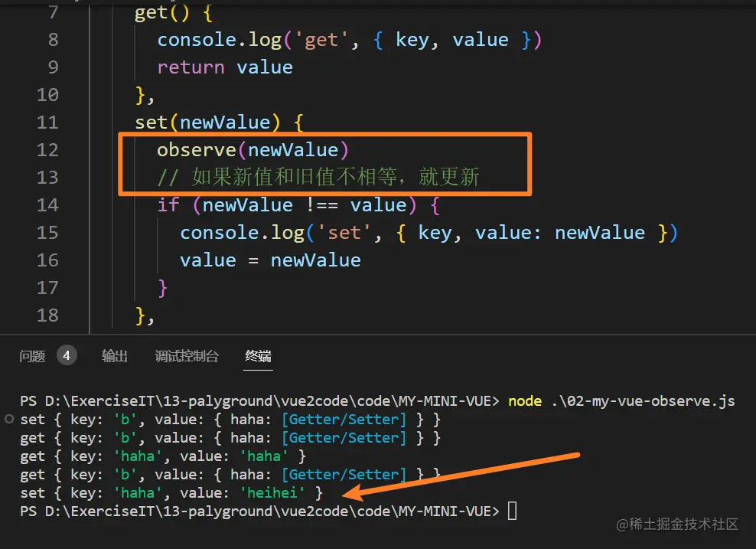Click console.log('get' statement on line 8
Image resolution: width=756 pixels, height=549 pixels.
tap(350, 40)
